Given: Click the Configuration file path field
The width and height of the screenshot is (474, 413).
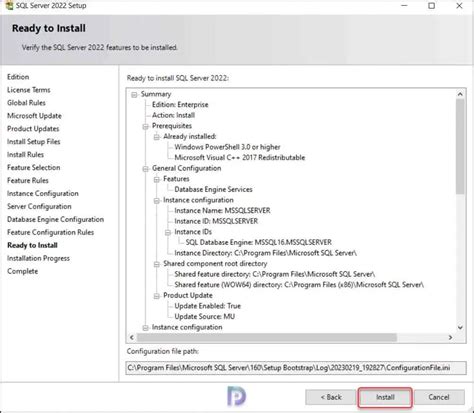Looking at the screenshot, I should click(x=296, y=368).
